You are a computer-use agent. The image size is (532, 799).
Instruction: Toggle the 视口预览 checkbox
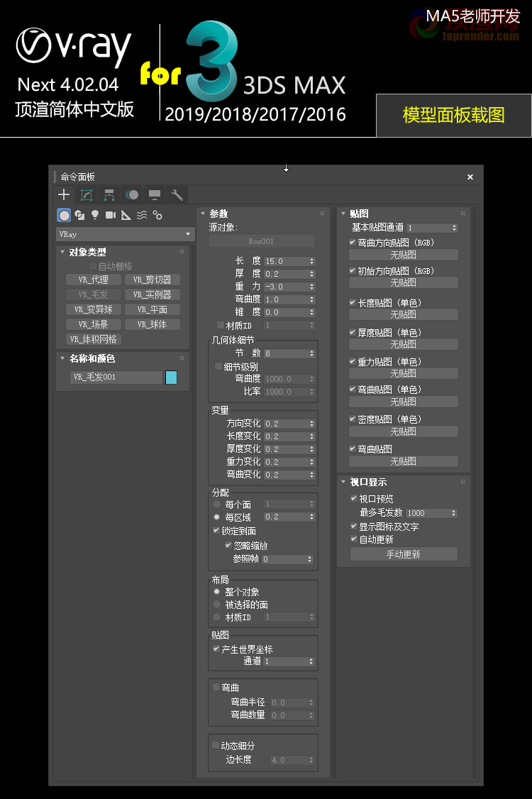click(354, 498)
